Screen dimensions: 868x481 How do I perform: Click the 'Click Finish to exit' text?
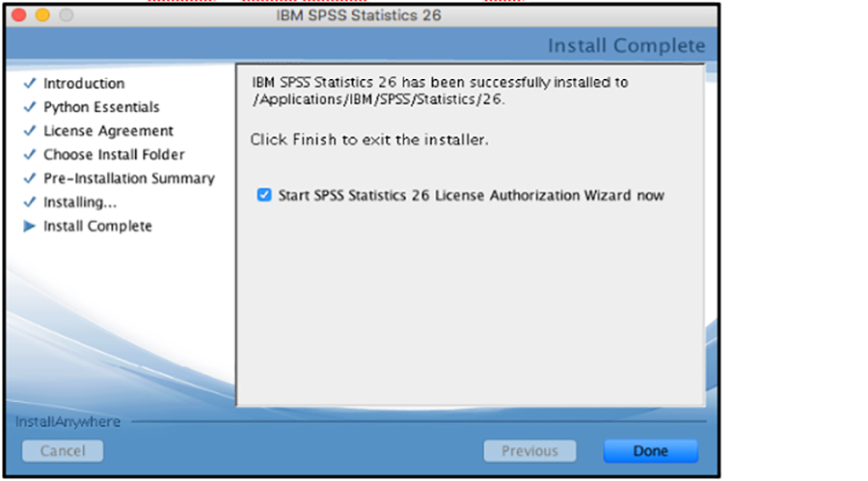point(369,140)
